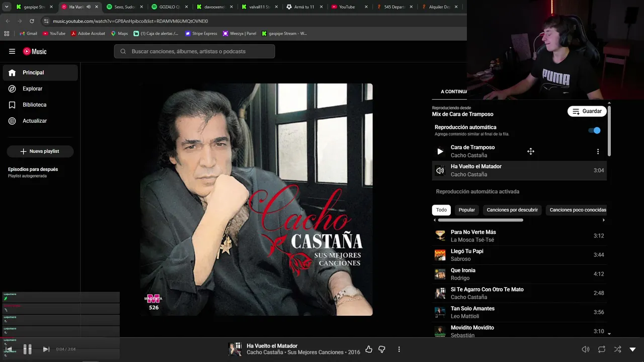Screen dimensions: 644x362
Task: Open the YouTube Music guide hamburger menu
Action: pyautogui.click(x=12, y=51)
